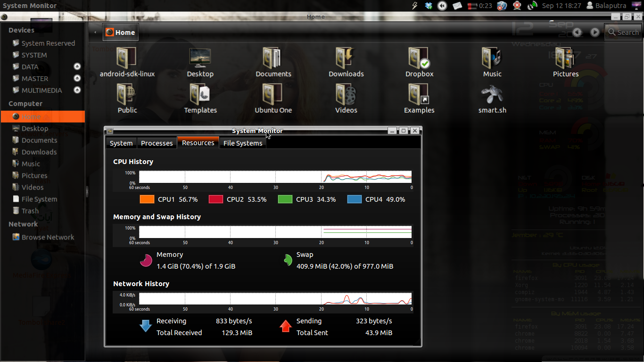This screenshot has height=362, width=644.
Task: Switch to the Processes tab
Action: [x=157, y=143]
